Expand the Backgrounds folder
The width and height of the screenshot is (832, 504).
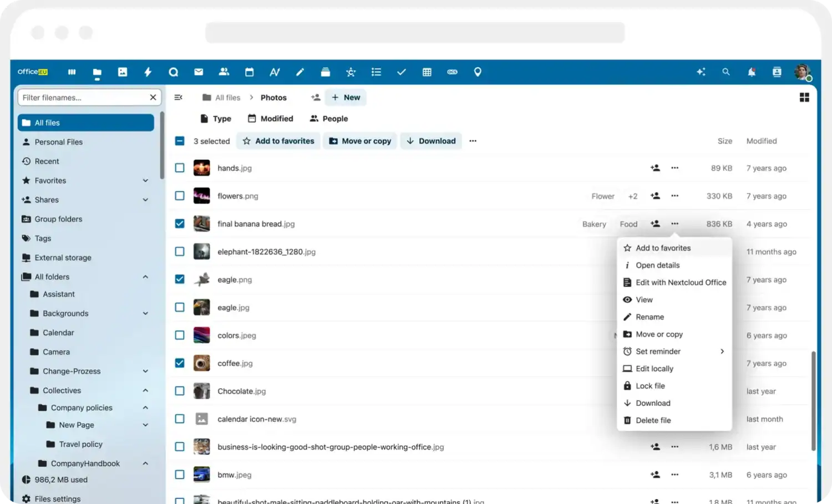pyautogui.click(x=145, y=313)
